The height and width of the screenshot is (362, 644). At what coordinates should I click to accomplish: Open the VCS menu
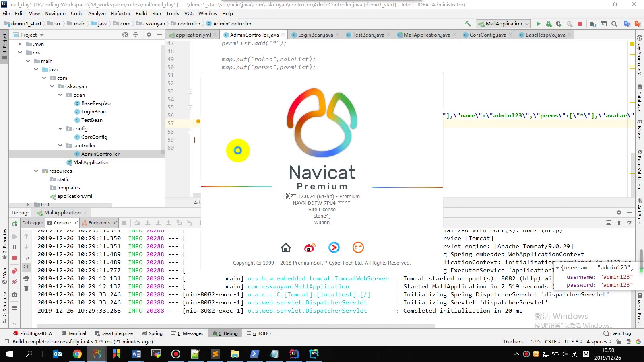tap(189, 13)
